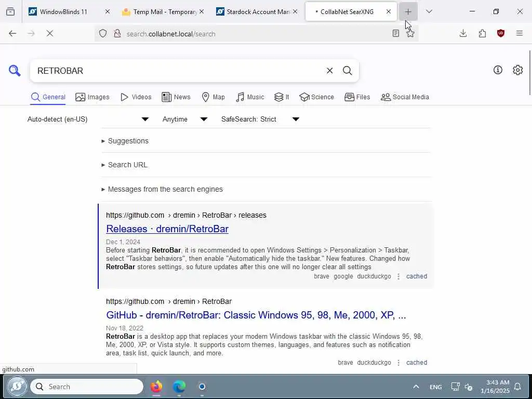
Task: Close the CollabNet SearXNG tab
Action: pyautogui.click(x=389, y=11)
